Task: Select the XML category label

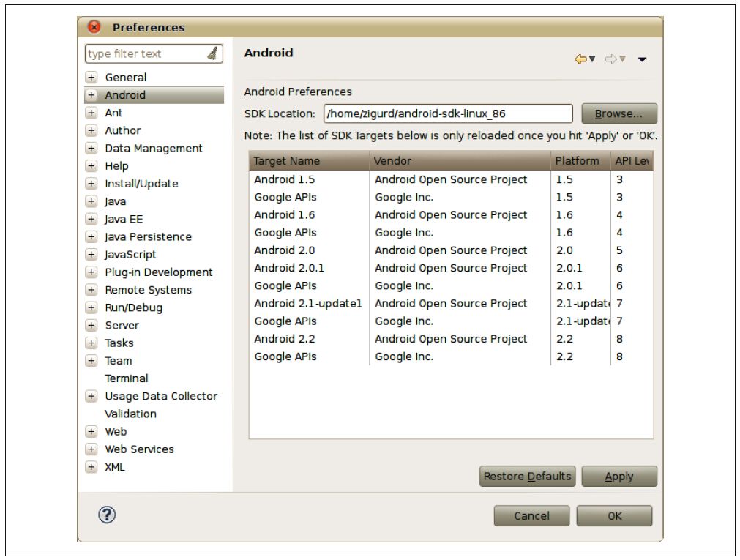Action: [x=115, y=466]
